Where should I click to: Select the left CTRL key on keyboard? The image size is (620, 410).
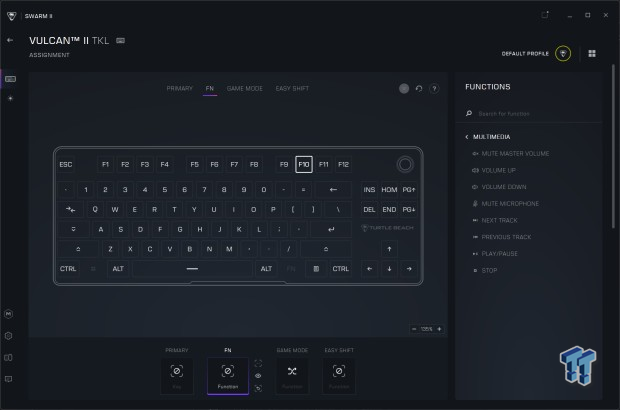[x=68, y=269]
